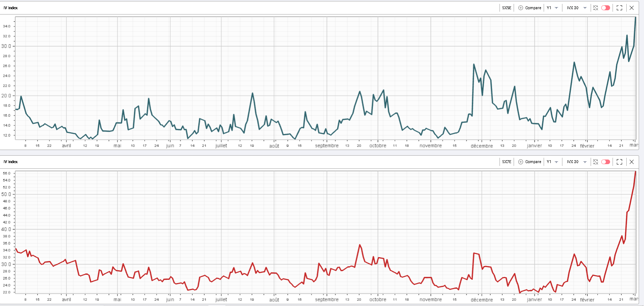Expand SX5E chart to fullscreen

click(619, 8)
